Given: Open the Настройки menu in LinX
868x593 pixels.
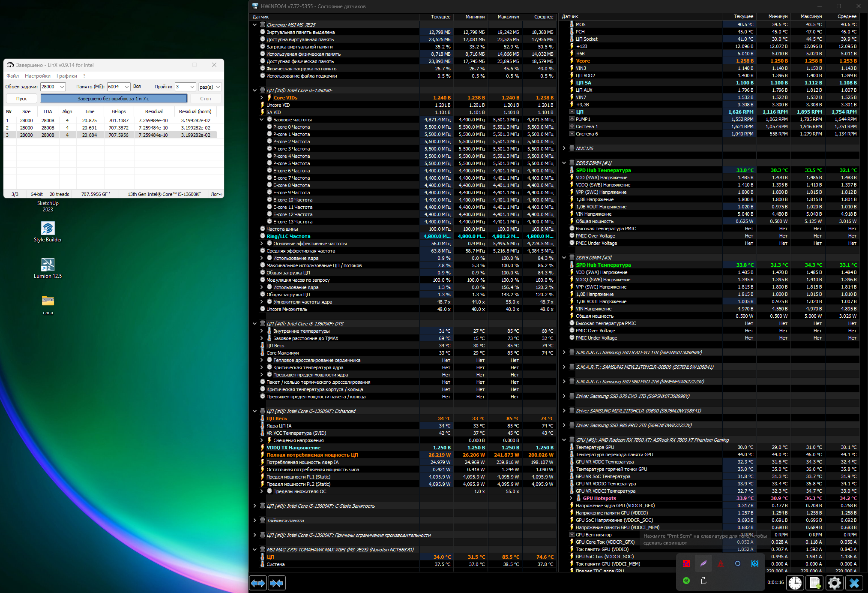Looking at the screenshot, I should (37, 76).
